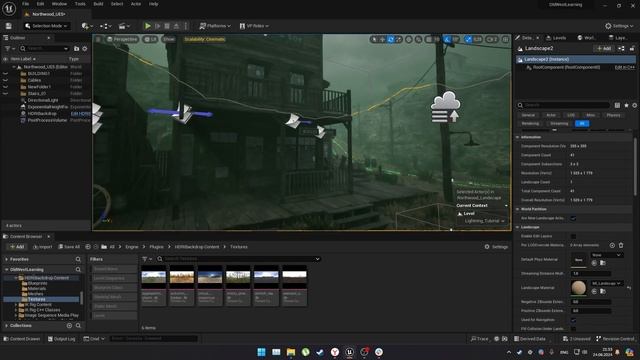This screenshot has width=640, height=360.
Task: Open the toolbar Settings menu
Action: click(x=619, y=26)
